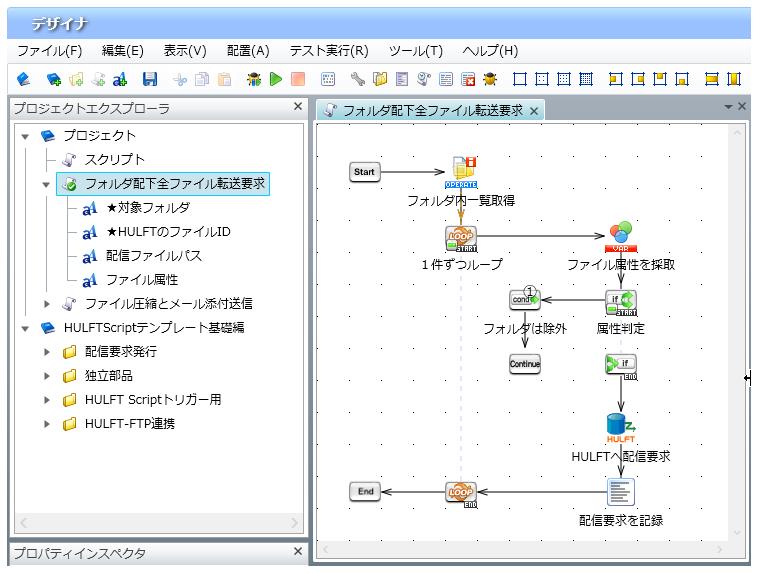
Task: Click the align vertically yellow bar icon
Action: [734, 79]
